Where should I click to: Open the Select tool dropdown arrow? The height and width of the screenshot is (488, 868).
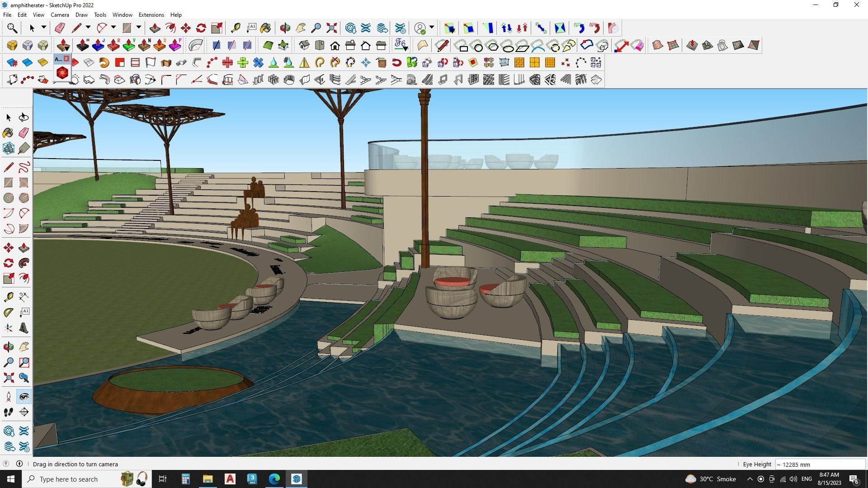click(43, 28)
